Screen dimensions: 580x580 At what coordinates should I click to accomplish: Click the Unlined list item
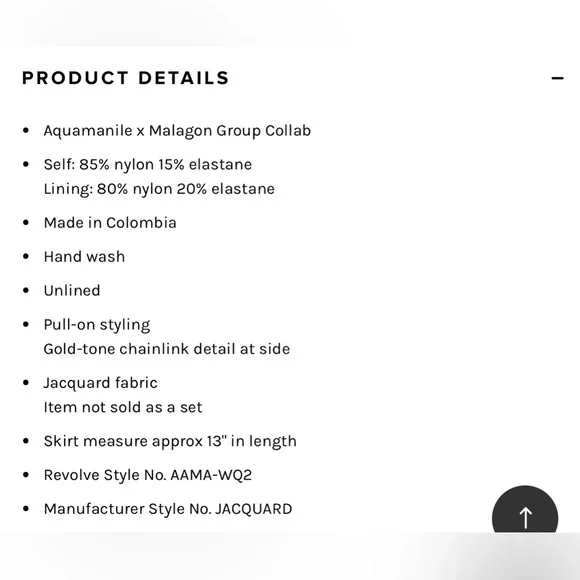coord(72,291)
